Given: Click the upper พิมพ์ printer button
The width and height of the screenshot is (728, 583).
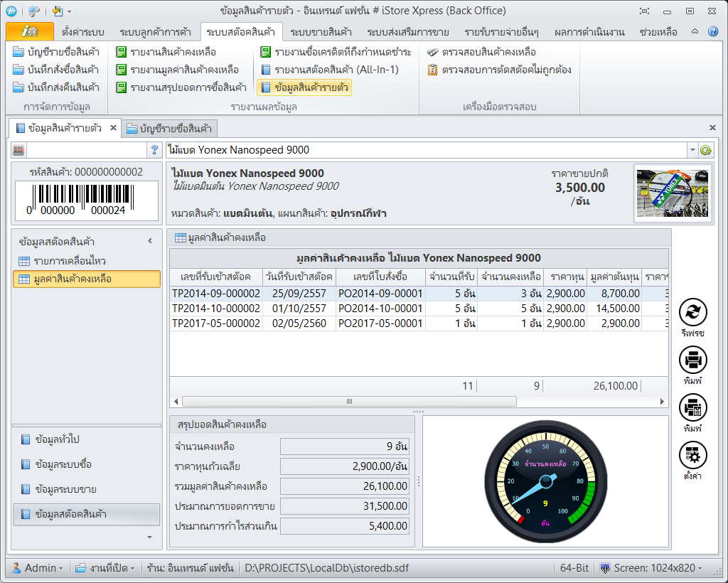Looking at the screenshot, I should point(692,360).
